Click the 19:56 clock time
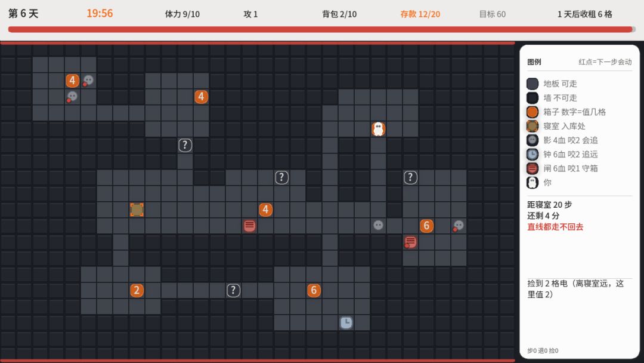 (x=100, y=14)
